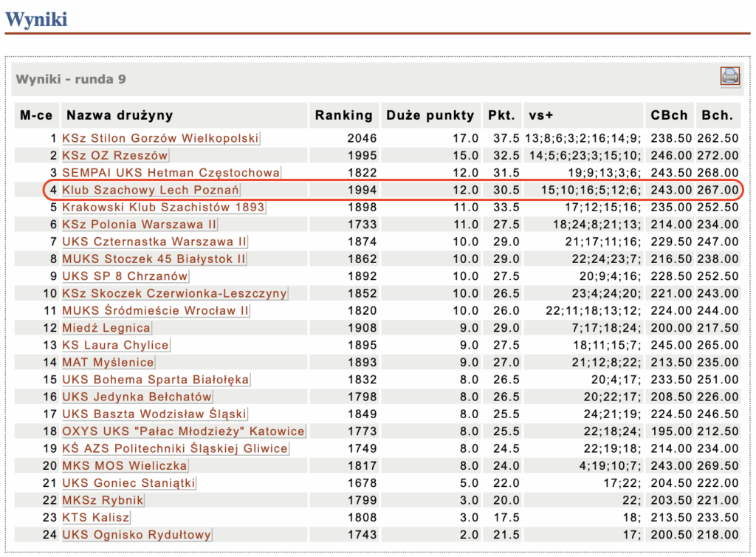Image resolution: width=756 pixels, height=557 pixels.
Task: Open OXYS UKS "Pałac Młodzieży" Katowice link
Action: point(183,431)
